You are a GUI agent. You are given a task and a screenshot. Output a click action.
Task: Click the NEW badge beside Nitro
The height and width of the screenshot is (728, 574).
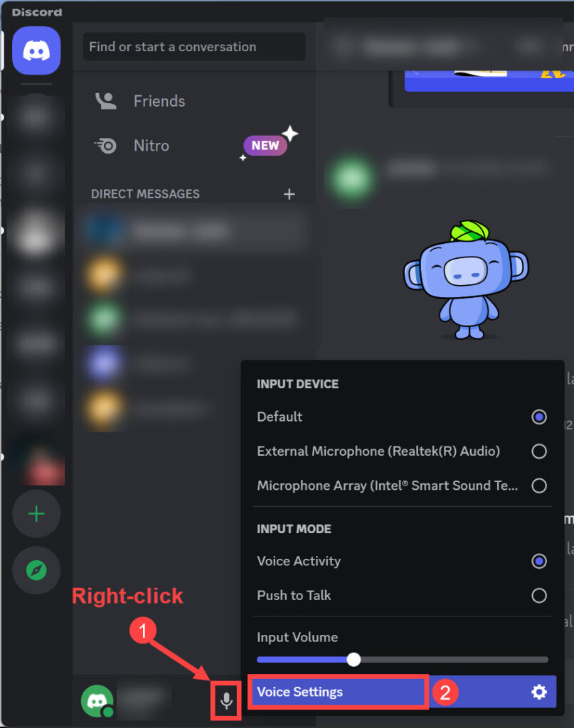pyautogui.click(x=265, y=145)
